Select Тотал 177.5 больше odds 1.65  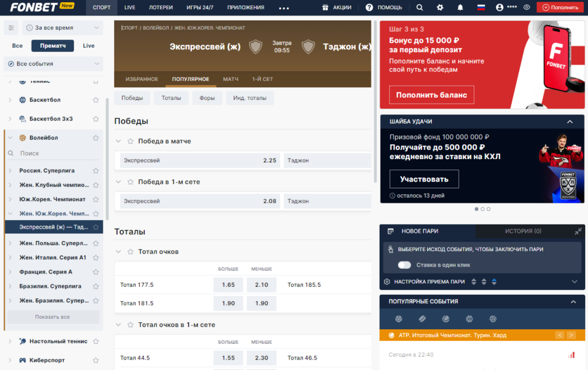point(228,285)
